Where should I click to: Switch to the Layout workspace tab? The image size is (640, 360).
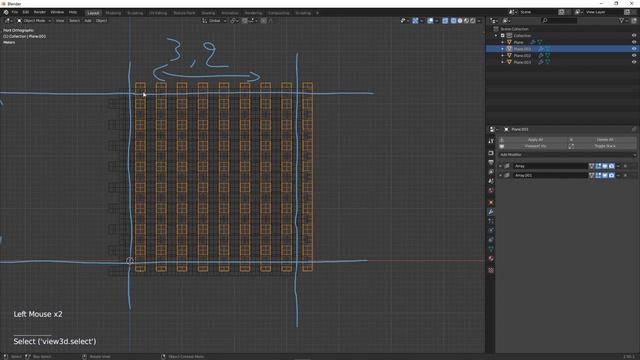click(x=93, y=13)
